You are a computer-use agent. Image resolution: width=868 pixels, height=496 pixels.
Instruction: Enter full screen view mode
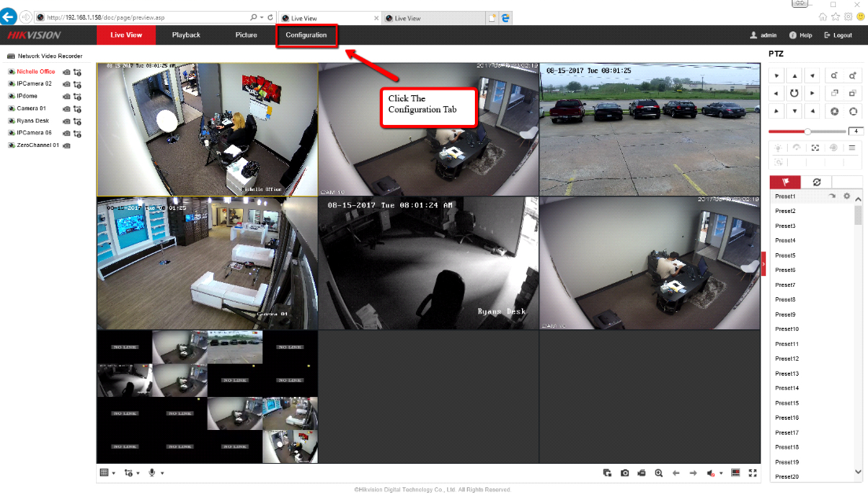coord(752,473)
